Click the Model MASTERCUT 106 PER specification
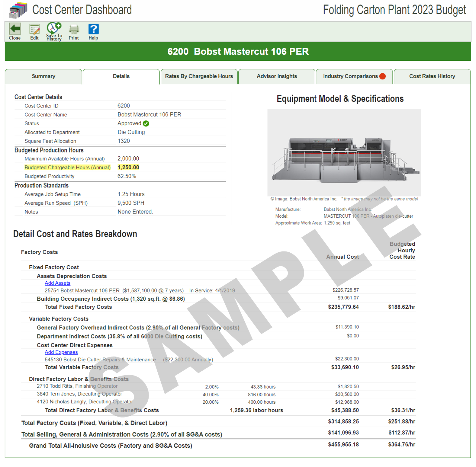476x467 pixels. 368,216
